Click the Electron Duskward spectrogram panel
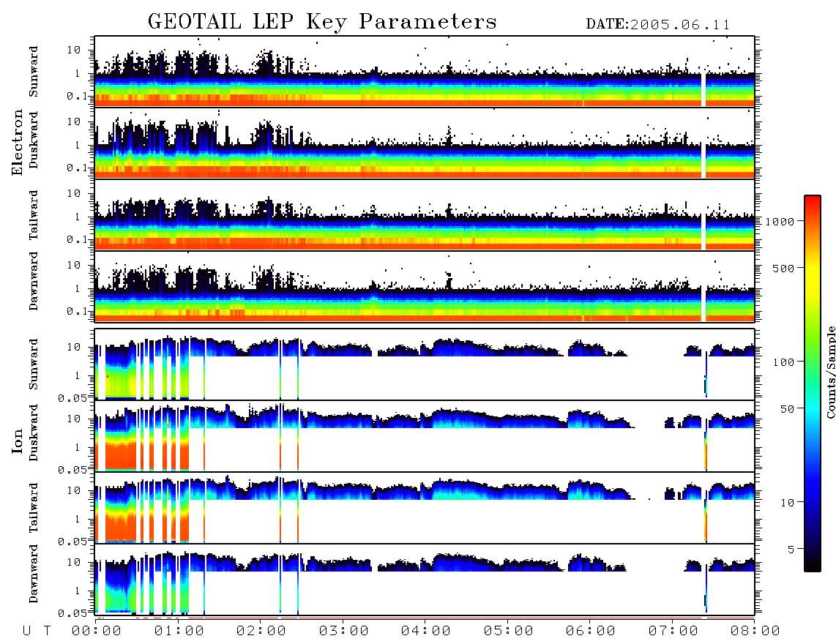The image size is (836, 644). point(425,143)
